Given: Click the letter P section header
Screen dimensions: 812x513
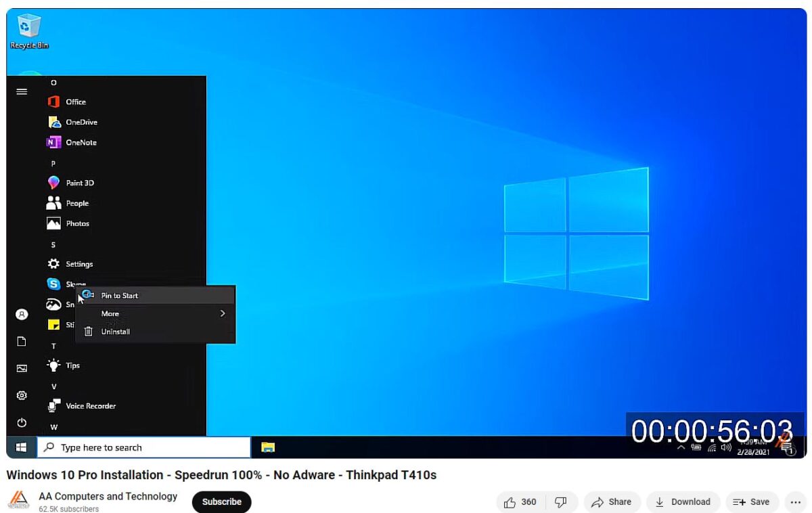Looking at the screenshot, I should tap(53, 164).
